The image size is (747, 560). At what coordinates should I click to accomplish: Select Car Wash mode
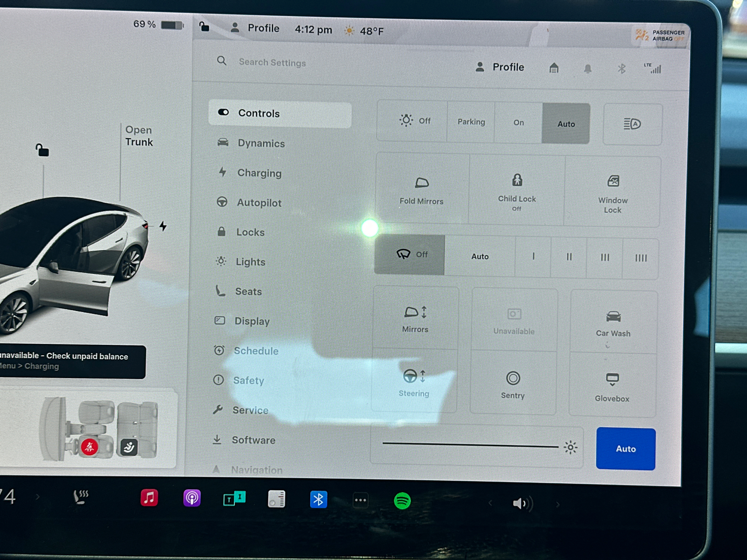pos(613,322)
